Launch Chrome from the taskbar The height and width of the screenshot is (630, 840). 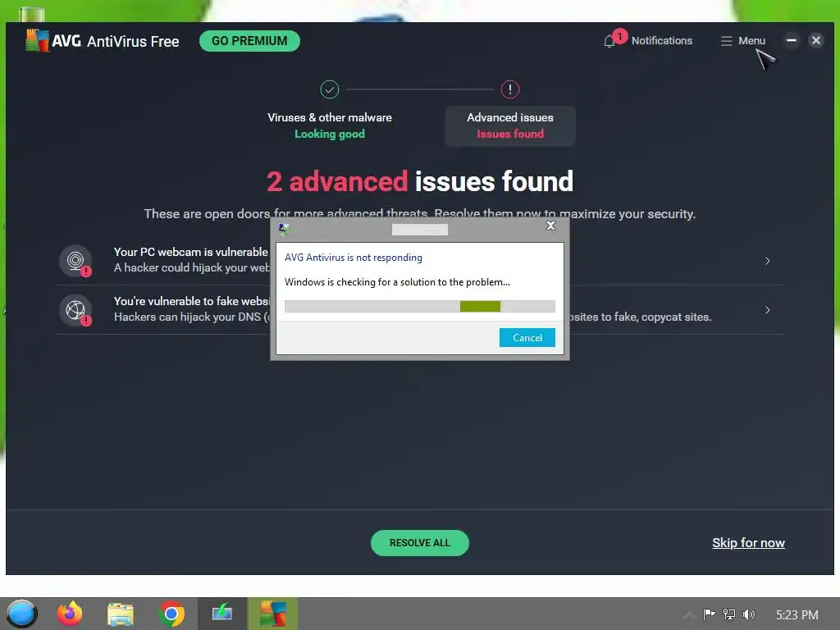pos(171,614)
